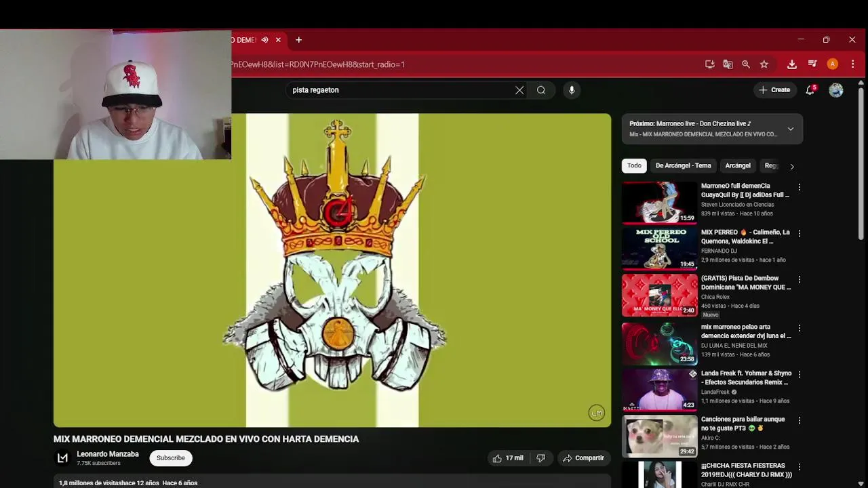Open MarroneO full demenCia video thumbnail

[660, 203]
